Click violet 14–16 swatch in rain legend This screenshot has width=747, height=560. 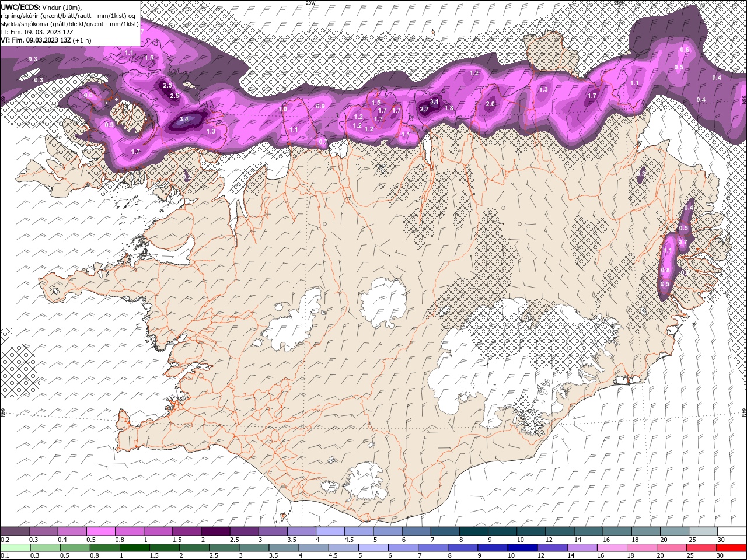coord(582,548)
